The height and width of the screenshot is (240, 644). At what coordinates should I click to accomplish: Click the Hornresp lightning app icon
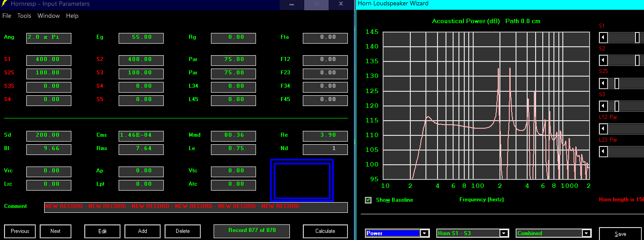(x=4, y=4)
